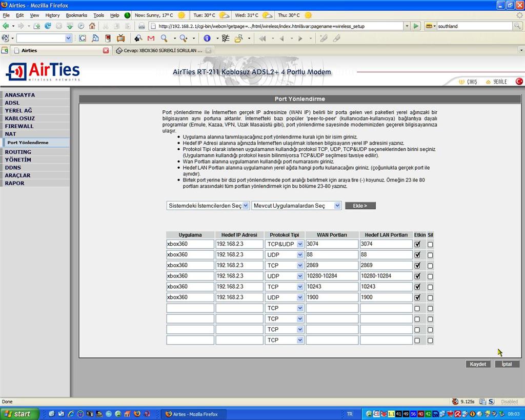Open the Home page icon
The width and height of the screenshot is (525, 420).
tap(92, 26)
